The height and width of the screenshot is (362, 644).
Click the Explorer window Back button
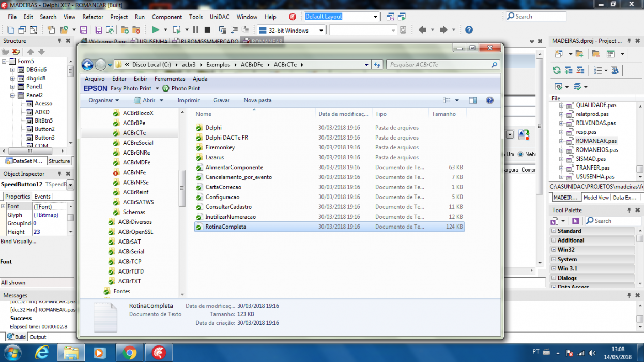87,65
